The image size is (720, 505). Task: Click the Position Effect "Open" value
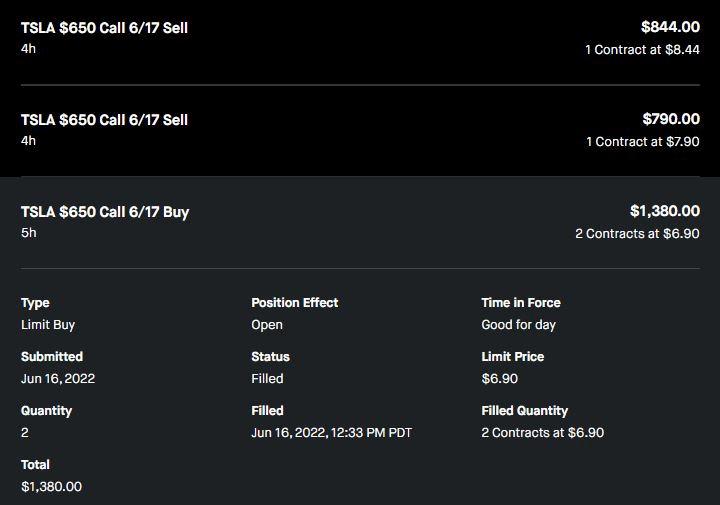tap(267, 325)
